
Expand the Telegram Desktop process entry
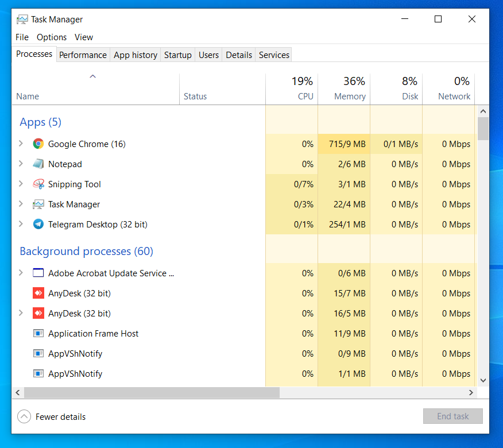(21, 225)
